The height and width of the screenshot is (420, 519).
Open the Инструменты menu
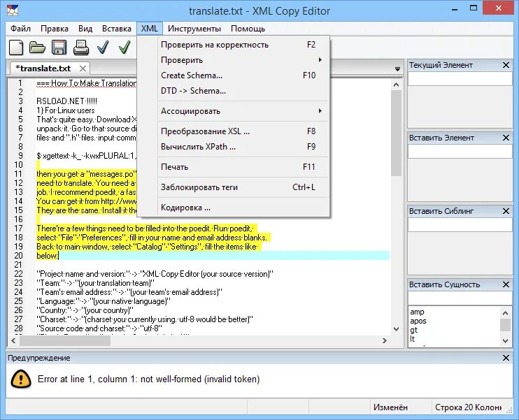coord(194,29)
